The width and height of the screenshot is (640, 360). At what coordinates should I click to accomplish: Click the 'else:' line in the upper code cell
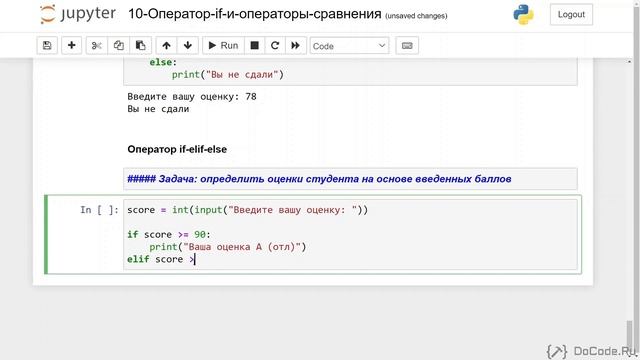point(163,62)
